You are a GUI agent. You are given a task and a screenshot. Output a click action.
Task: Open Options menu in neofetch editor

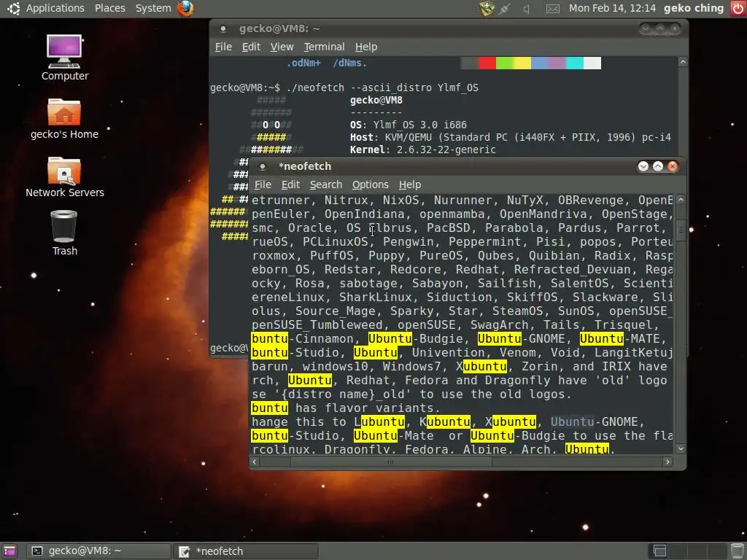click(x=370, y=184)
